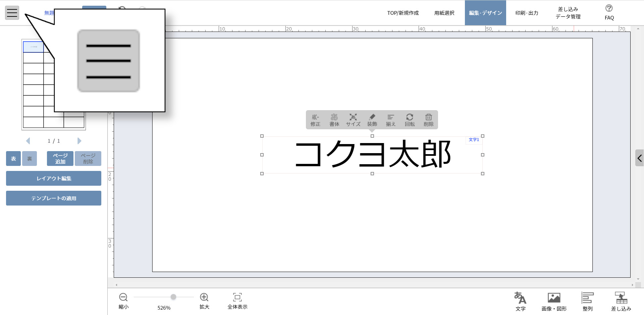The image size is (644, 315).
Task: Go to the next page arrow
Action: click(79, 141)
